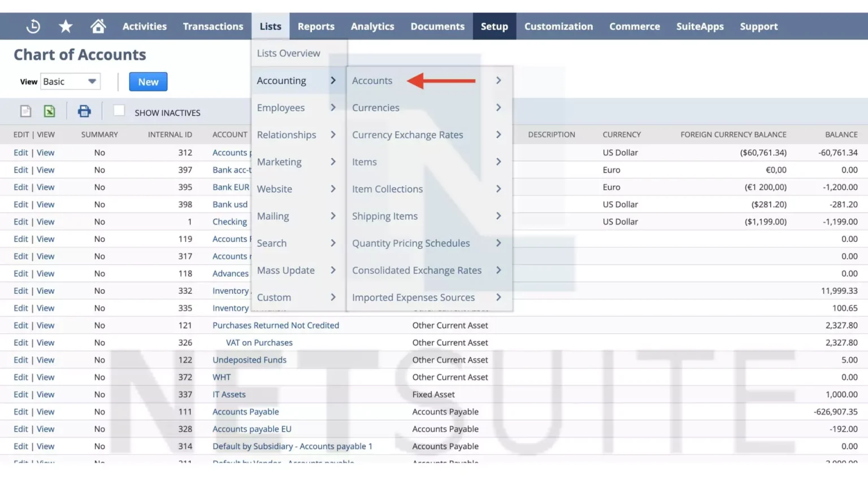Image resolution: width=868 pixels, height=488 pixels.
Task: Open the Commerce menu
Action: (635, 26)
